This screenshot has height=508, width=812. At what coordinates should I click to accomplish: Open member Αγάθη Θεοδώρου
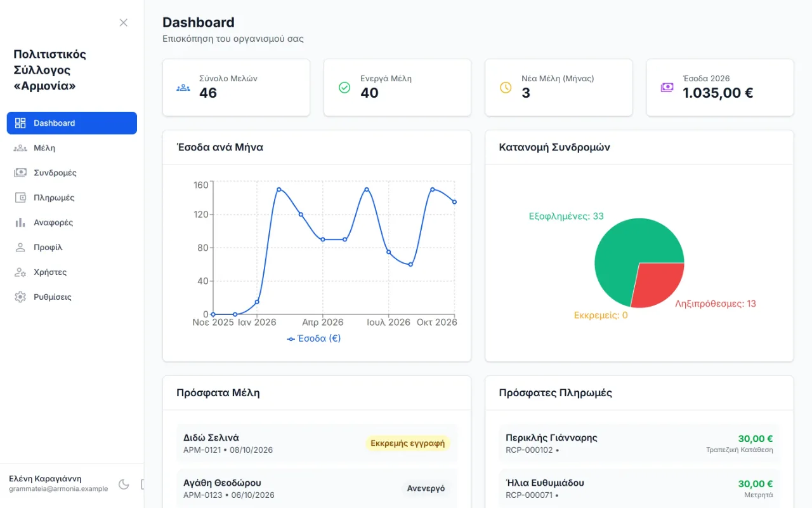tap(317, 488)
